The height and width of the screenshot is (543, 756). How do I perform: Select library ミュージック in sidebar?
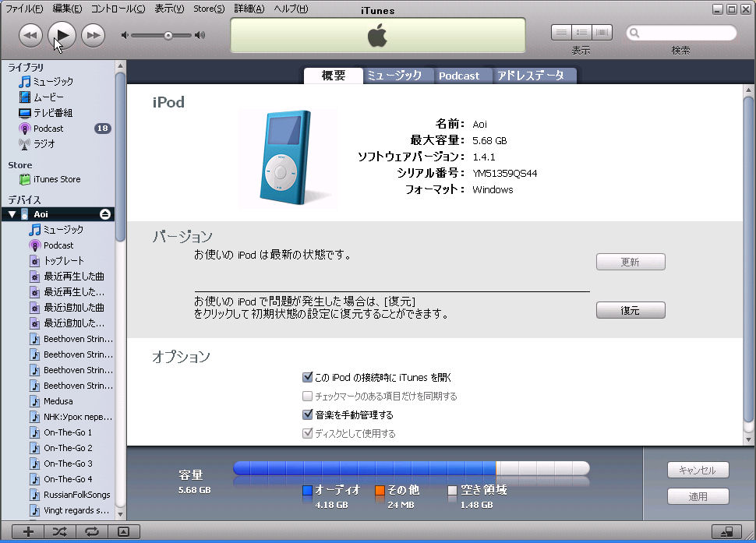pos(53,82)
